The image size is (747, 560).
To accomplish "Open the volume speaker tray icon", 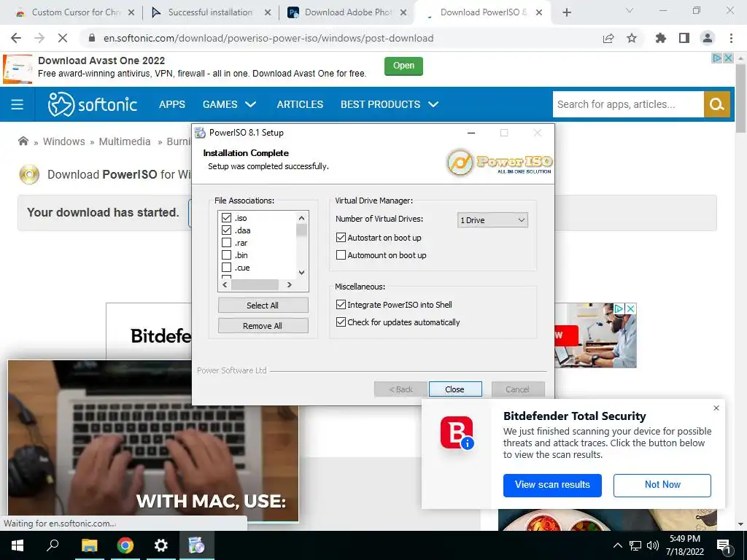I will click(653, 545).
